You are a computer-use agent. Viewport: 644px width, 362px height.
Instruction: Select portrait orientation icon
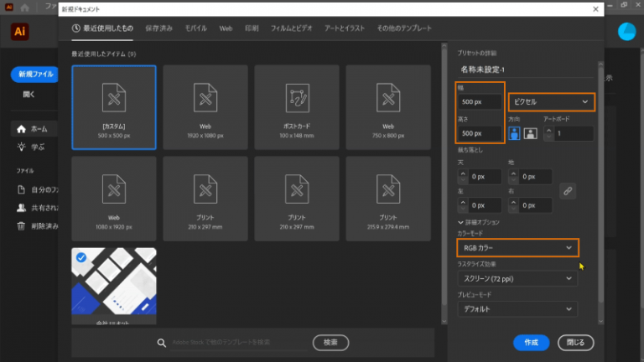point(515,133)
